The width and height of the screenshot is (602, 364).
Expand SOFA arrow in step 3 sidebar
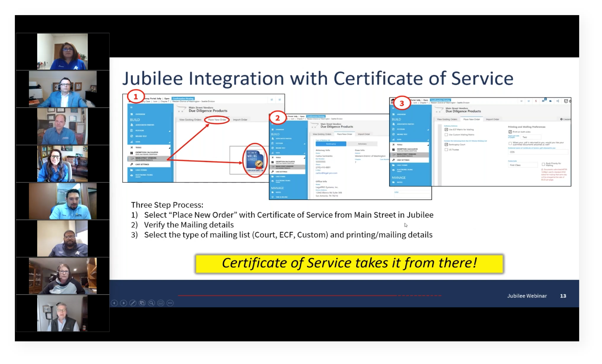click(428, 140)
